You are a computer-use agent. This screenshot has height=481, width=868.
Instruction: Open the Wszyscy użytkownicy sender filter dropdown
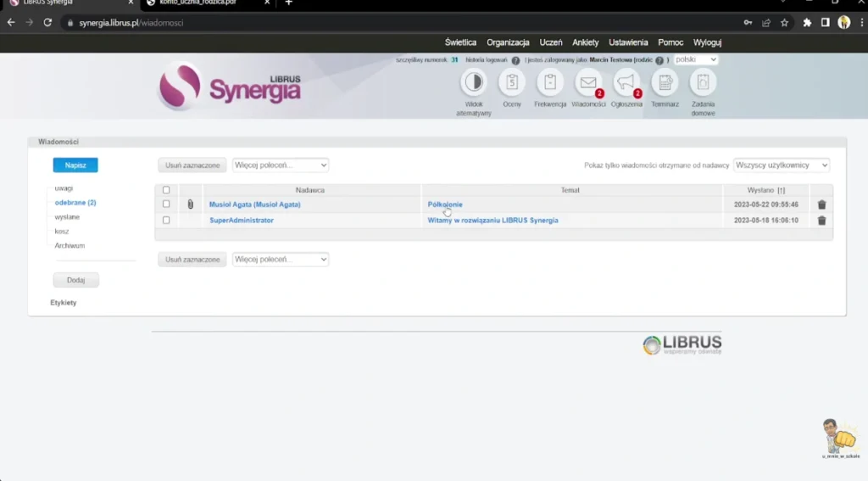(x=781, y=165)
